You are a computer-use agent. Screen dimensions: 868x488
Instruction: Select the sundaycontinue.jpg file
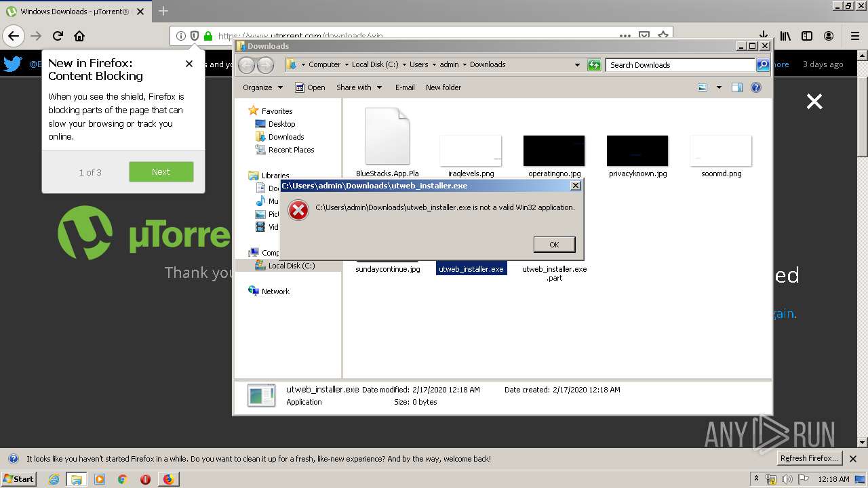click(387, 269)
